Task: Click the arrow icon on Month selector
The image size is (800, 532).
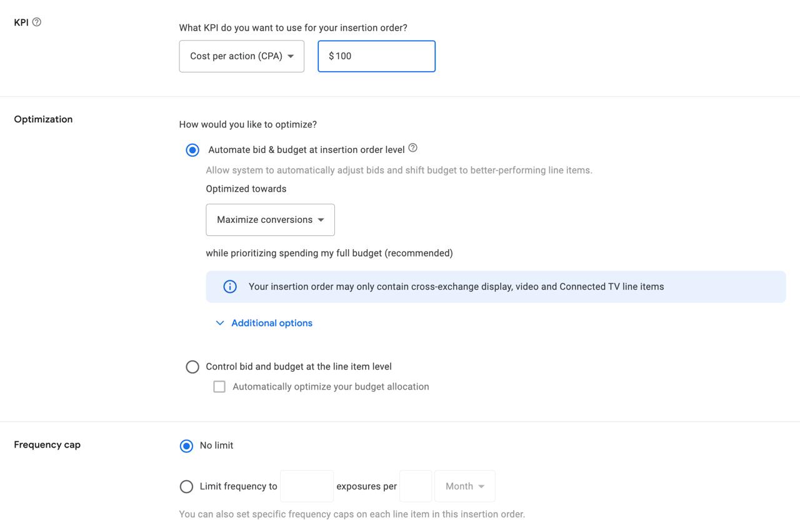Action: point(481,486)
